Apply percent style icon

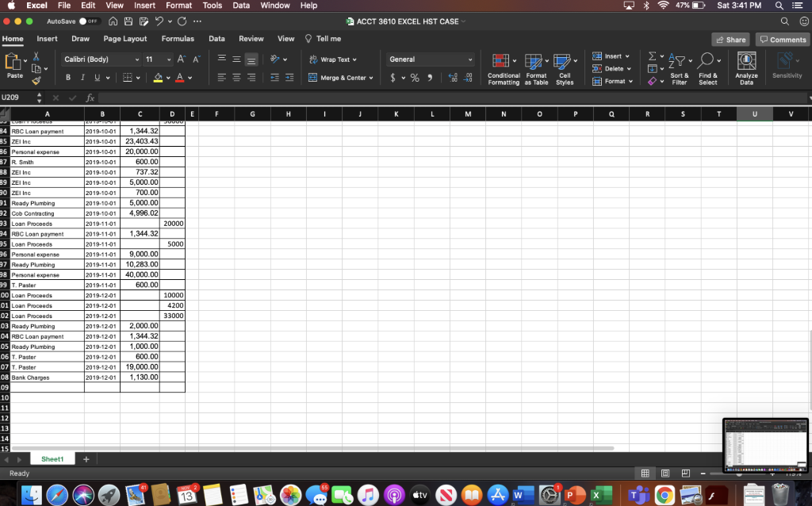point(415,78)
